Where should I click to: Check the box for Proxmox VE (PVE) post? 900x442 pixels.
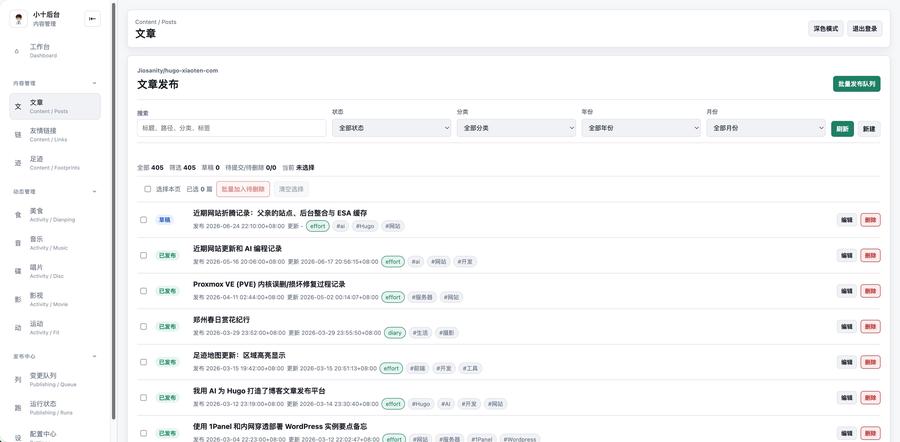click(x=143, y=290)
